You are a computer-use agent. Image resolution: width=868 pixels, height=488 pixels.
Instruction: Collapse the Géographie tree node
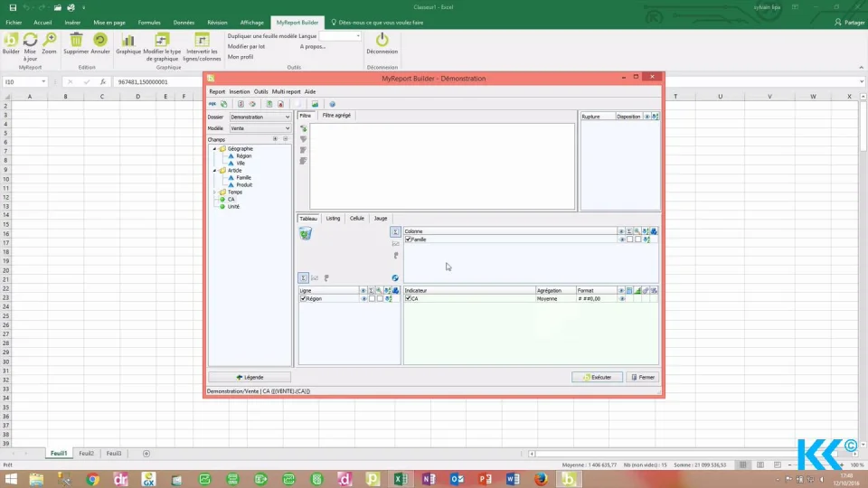(x=215, y=149)
